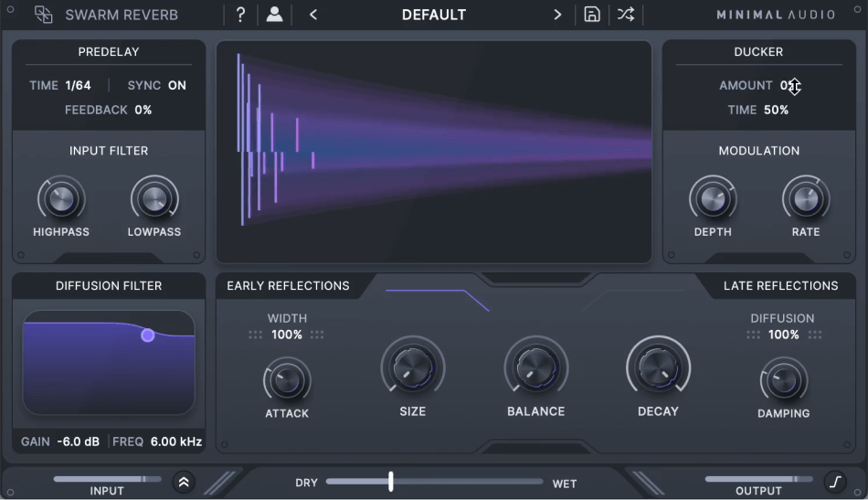Click the Swarm Reverb logo icon

(x=43, y=15)
